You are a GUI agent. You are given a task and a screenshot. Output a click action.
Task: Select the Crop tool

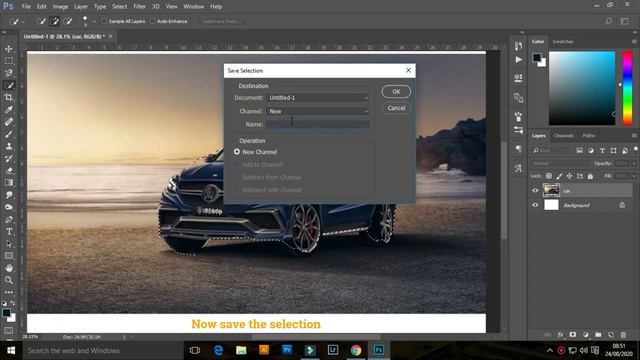[9, 97]
